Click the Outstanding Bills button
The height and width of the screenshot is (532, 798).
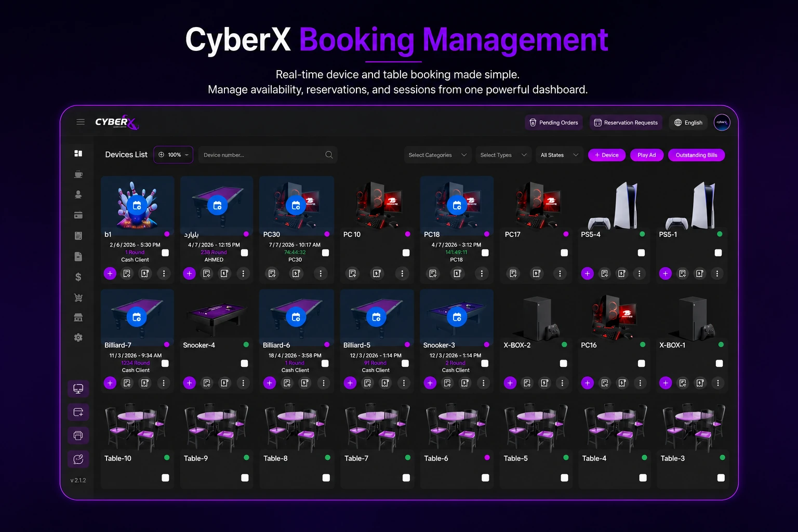697,155
